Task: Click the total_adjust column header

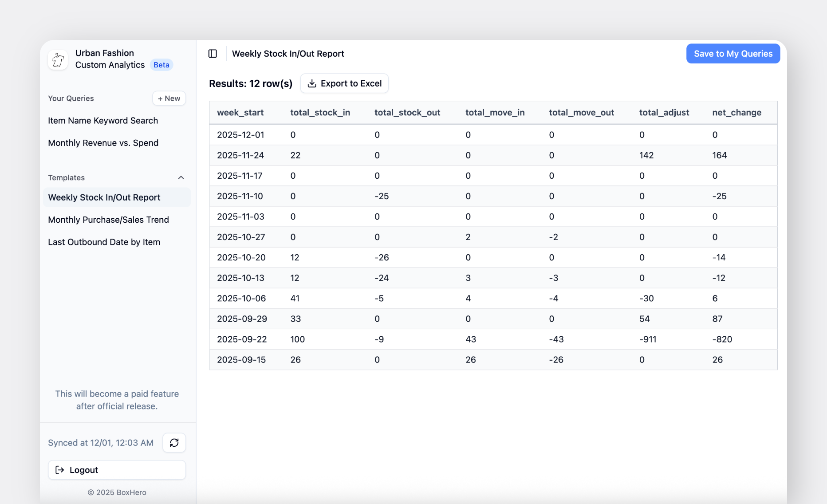Action: pos(664,113)
